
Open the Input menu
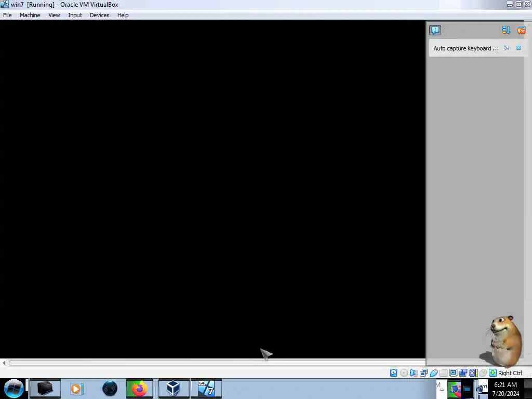pos(75,15)
